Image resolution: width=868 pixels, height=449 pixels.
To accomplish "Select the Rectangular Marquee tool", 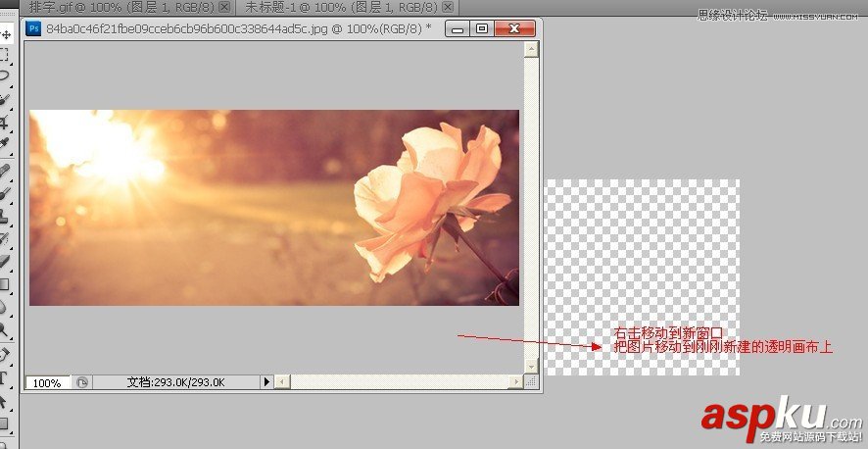I will tap(5, 54).
